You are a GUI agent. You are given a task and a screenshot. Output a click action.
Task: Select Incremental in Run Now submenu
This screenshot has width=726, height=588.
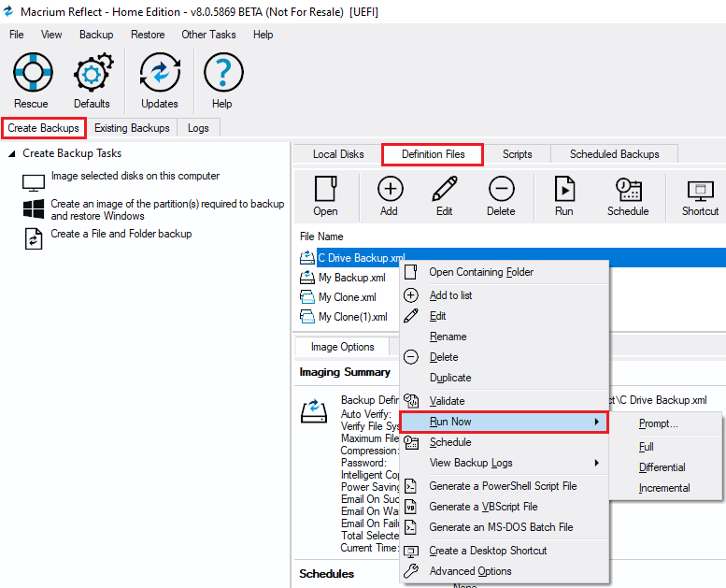click(666, 488)
